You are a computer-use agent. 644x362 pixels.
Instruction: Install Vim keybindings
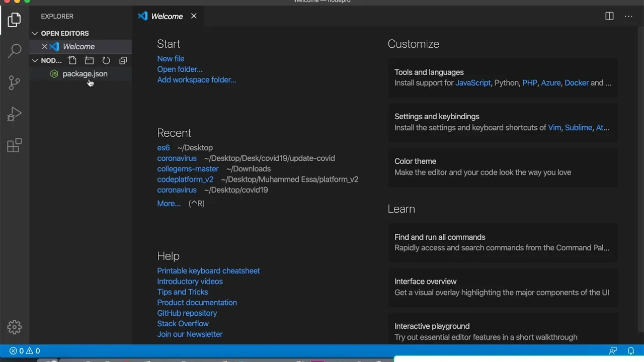554,128
